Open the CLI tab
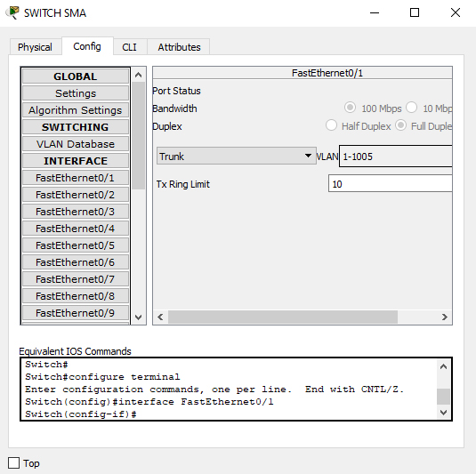476x474 pixels. coord(130,47)
